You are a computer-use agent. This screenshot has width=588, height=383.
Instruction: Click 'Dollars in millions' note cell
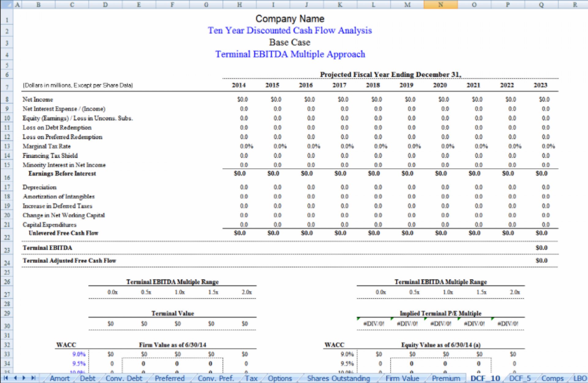click(x=78, y=85)
